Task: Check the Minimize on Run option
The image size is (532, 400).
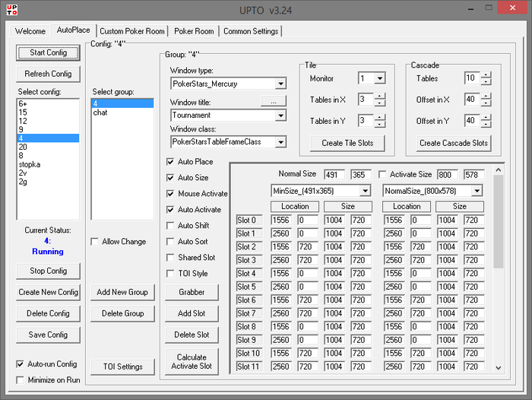Action: pyautogui.click(x=21, y=379)
